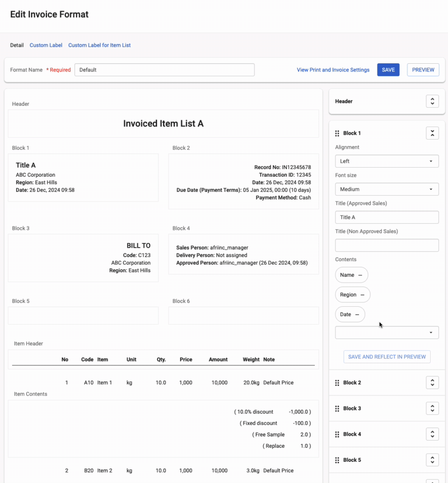Grab the Block 5 drag handle icon
The height and width of the screenshot is (483, 448).
[x=337, y=460]
